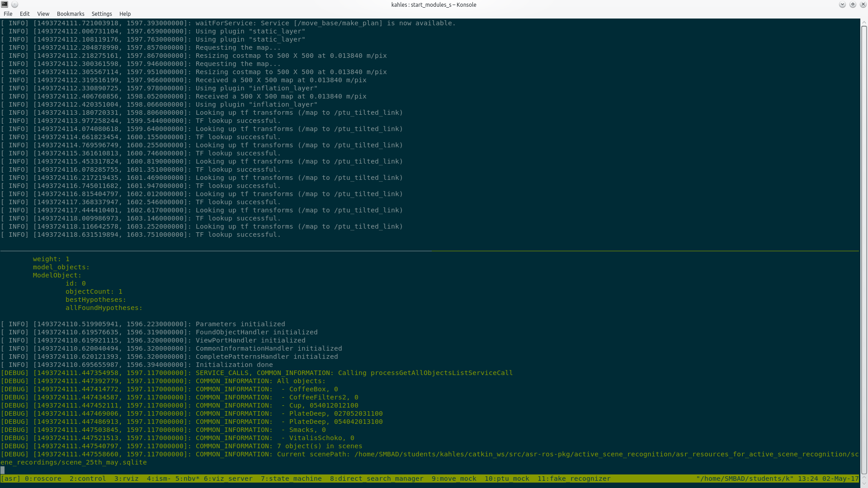Open the File menu
This screenshot has width=868, height=488.
[8, 14]
